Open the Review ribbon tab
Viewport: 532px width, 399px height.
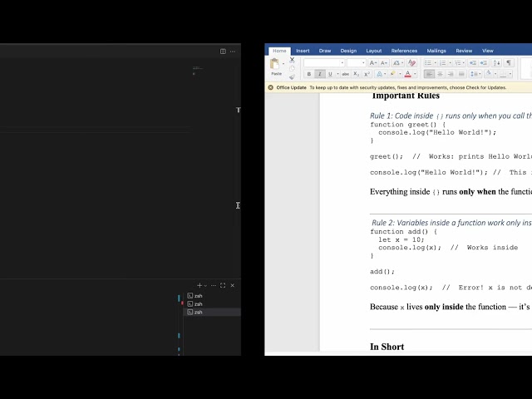click(x=464, y=51)
